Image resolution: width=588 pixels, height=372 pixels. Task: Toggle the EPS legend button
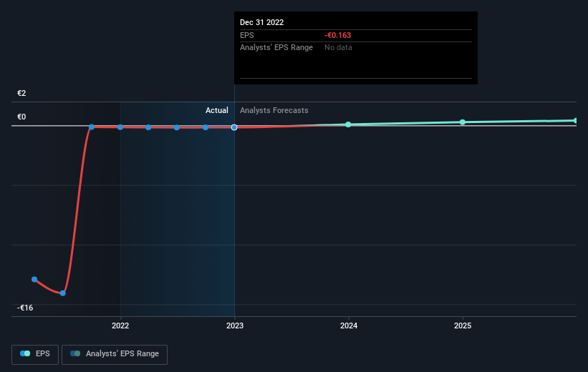coord(35,354)
